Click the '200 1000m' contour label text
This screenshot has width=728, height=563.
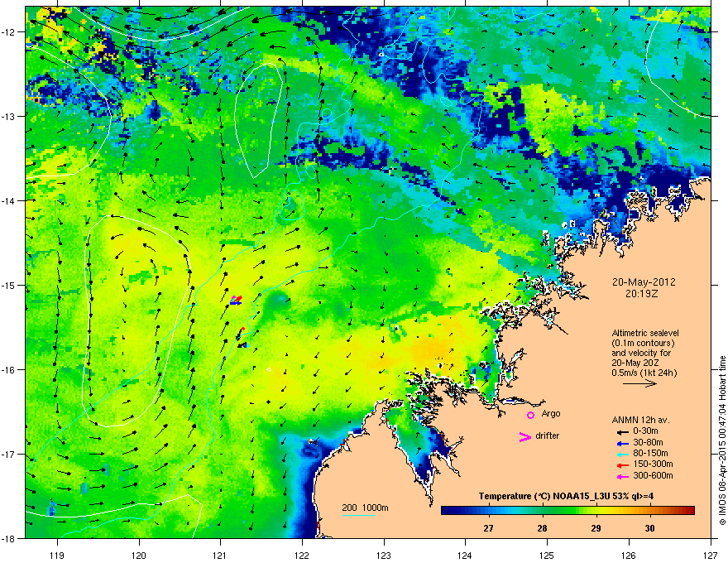(x=365, y=508)
